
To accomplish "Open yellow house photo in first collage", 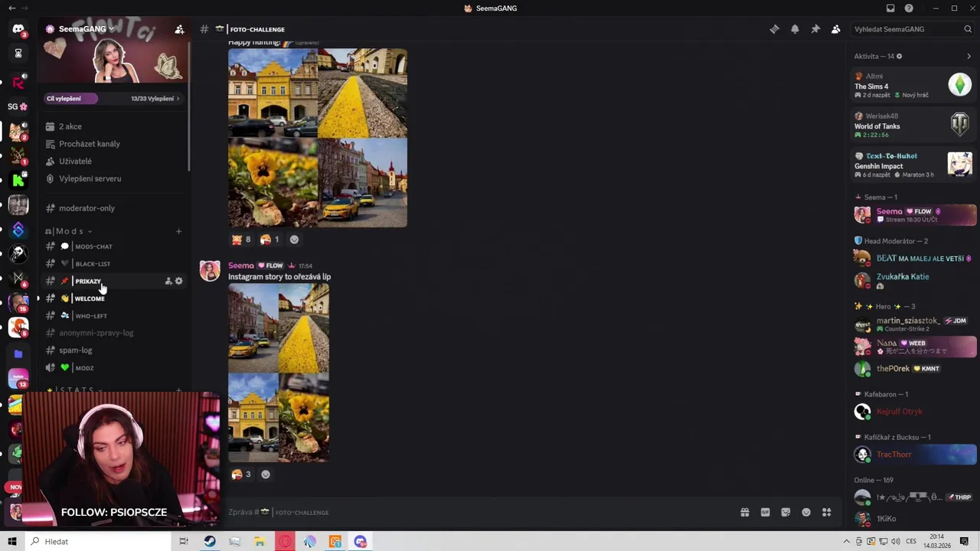I will tap(273, 93).
